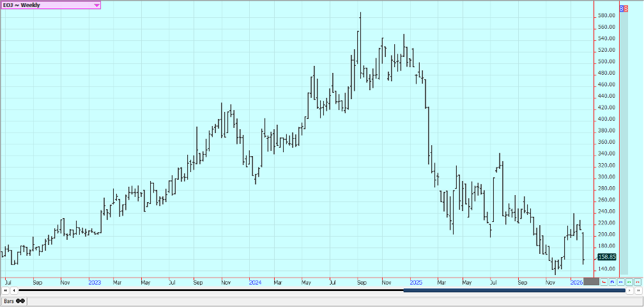Select the Bars tab at bottom
The width and height of the screenshot is (644, 307).
14,301
